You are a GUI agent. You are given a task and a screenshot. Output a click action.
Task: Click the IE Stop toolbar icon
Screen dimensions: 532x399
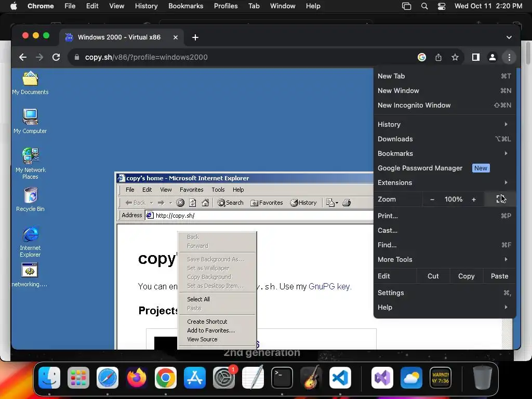[x=180, y=203]
